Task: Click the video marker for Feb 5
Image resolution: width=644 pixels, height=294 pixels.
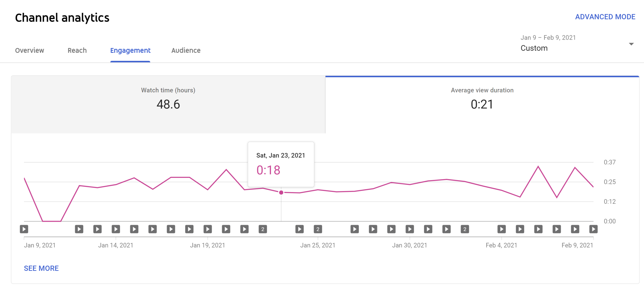Action: 520,229
